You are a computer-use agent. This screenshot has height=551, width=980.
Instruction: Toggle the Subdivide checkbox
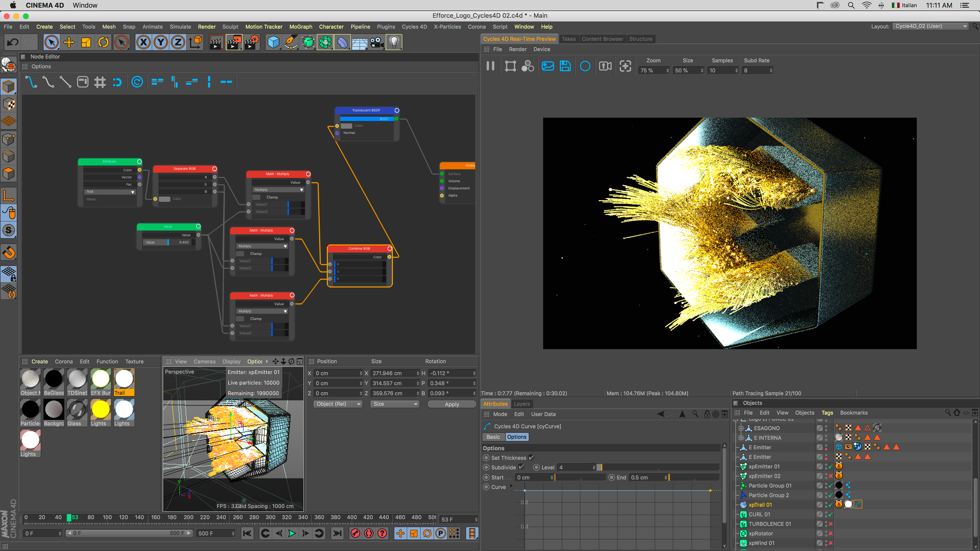point(521,467)
